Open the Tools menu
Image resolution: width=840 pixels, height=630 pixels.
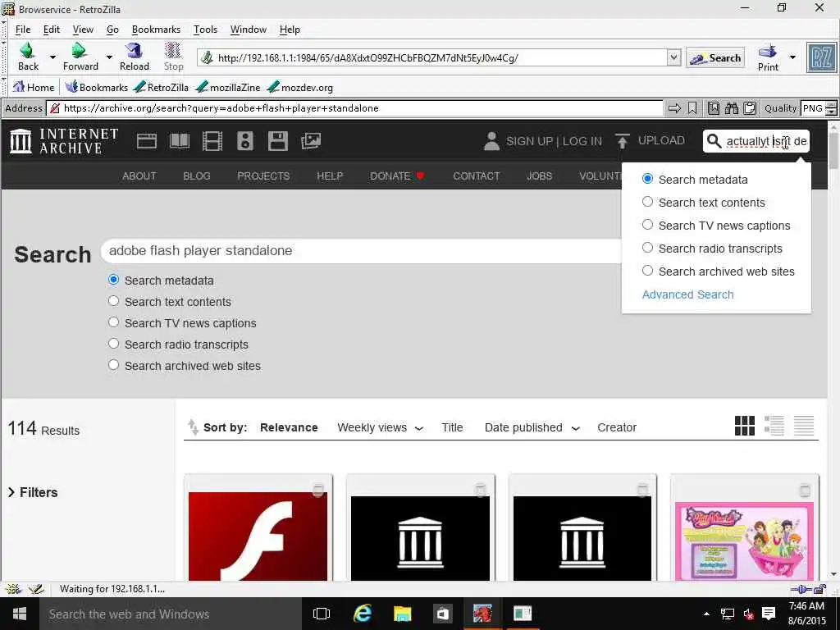click(205, 30)
